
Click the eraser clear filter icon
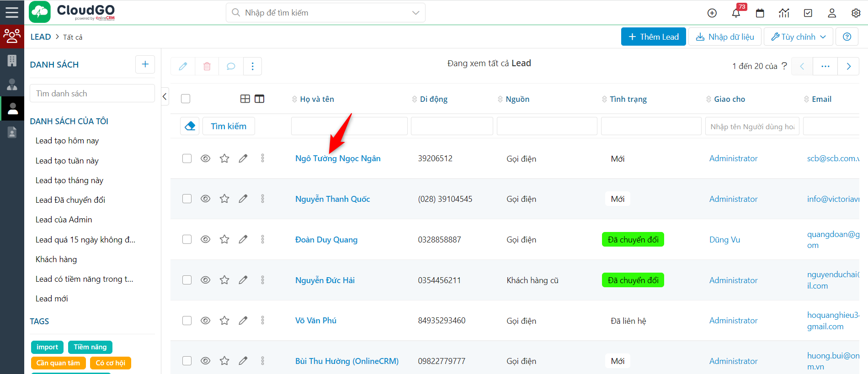[x=190, y=126]
